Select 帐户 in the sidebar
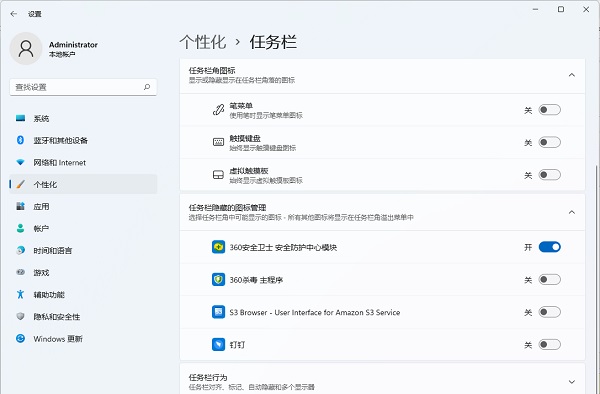The image size is (600, 394). [x=83, y=228]
